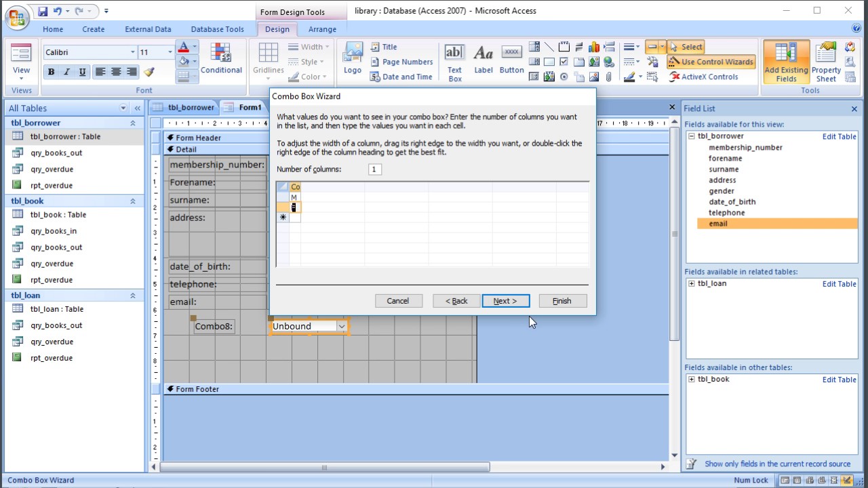This screenshot has width=868, height=488.
Task: Open the font size dropdown
Action: tap(170, 52)
